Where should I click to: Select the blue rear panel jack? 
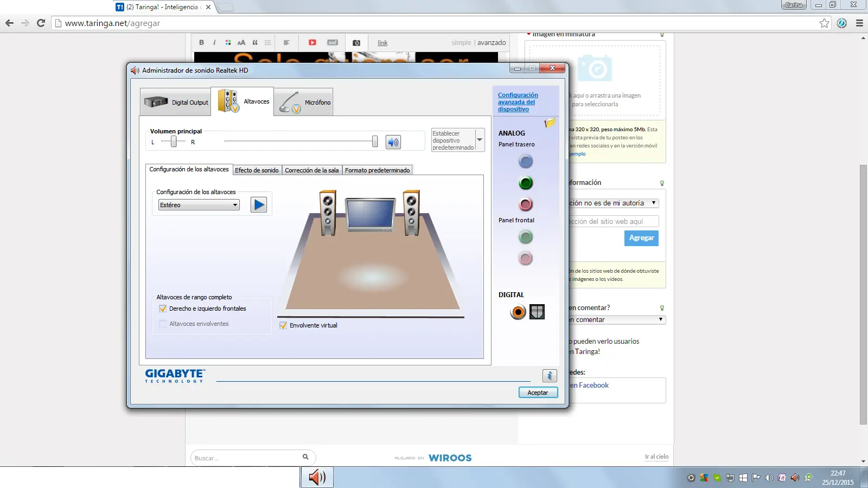pos(526,162)
